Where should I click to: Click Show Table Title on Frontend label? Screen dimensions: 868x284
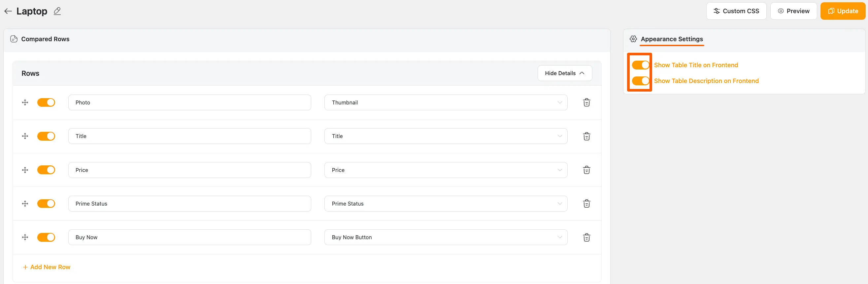click(696, 65)
